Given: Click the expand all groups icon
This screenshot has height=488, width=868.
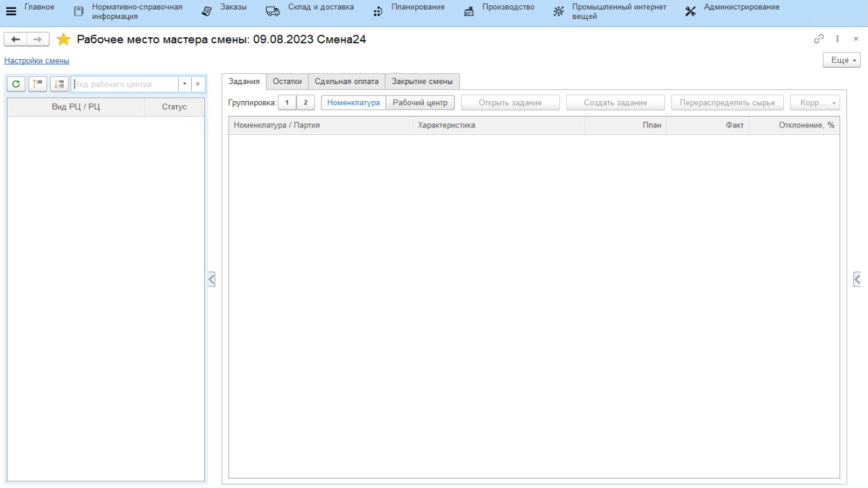Looking at the screenshot, I should [x=59, y=84].
